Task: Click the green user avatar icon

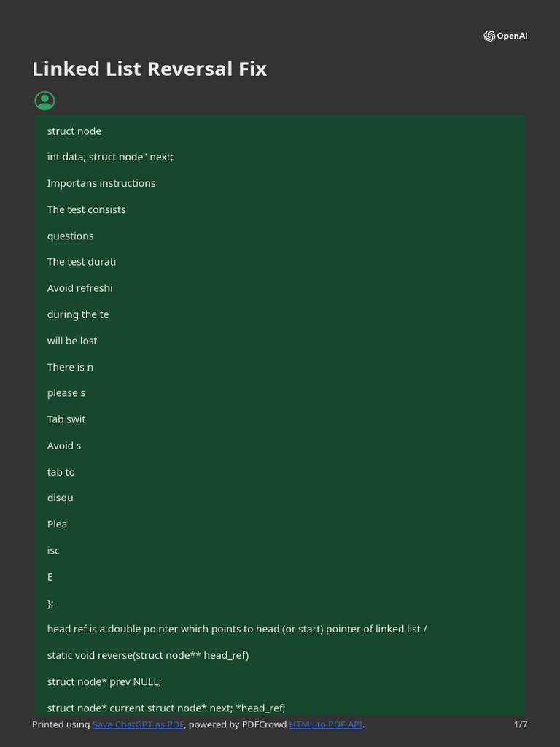Action: click(44, 101)
